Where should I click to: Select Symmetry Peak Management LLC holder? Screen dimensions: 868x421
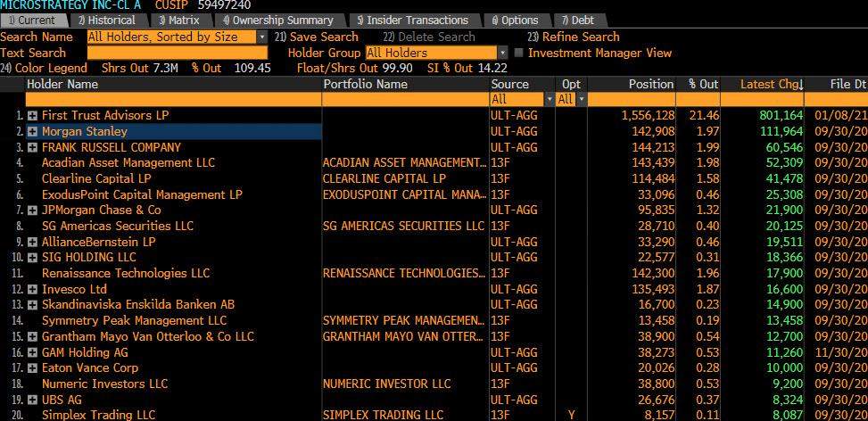pos(134,320)
